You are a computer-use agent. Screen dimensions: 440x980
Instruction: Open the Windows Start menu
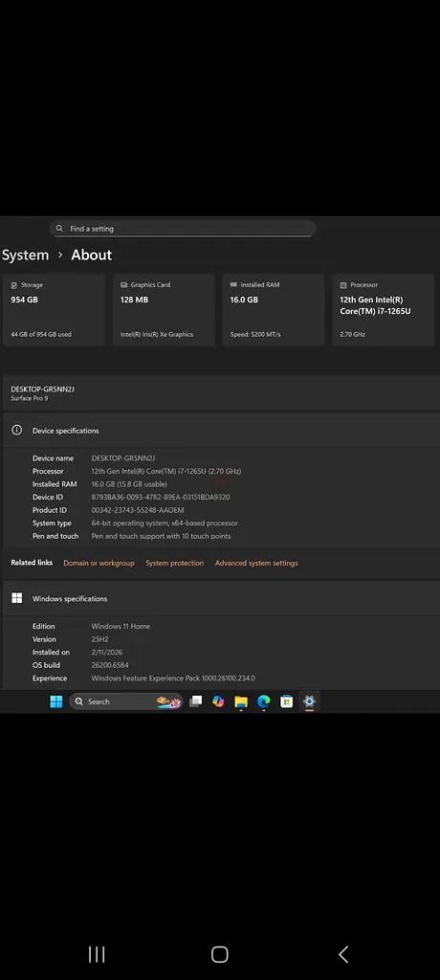(x=56, y=702)
